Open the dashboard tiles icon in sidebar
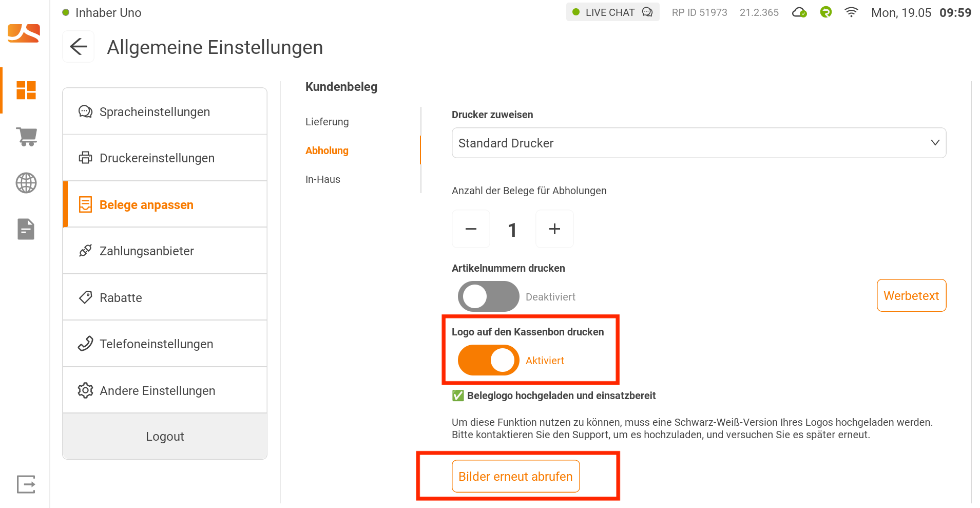Viewport: 980px width, 508px height. coord(26,90)
